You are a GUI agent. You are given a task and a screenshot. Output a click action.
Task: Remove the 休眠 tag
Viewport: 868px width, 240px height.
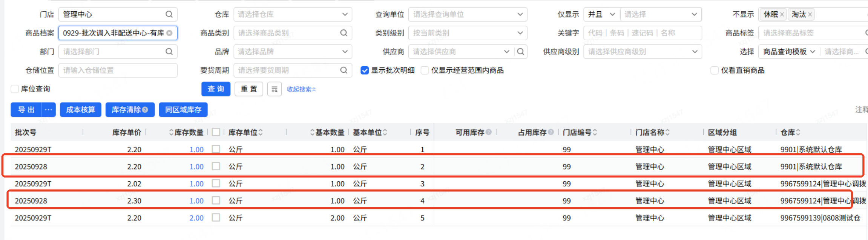click(782, 15)
